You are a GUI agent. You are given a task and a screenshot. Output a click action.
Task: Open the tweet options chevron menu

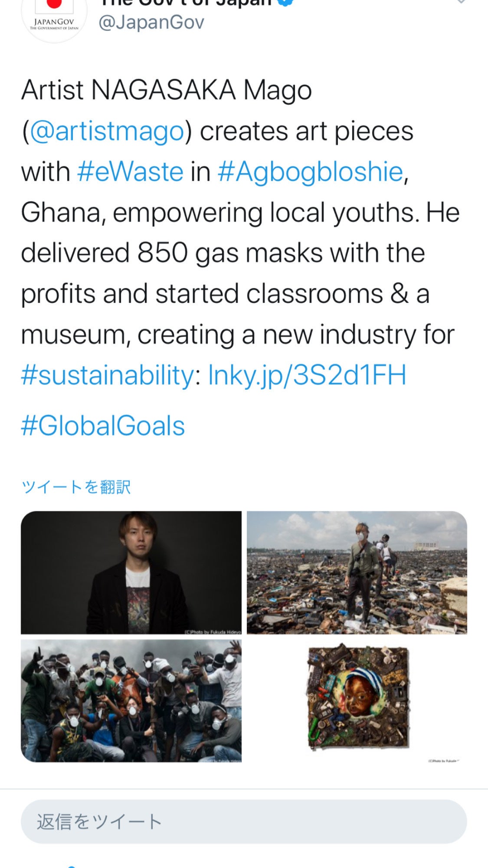461,2
